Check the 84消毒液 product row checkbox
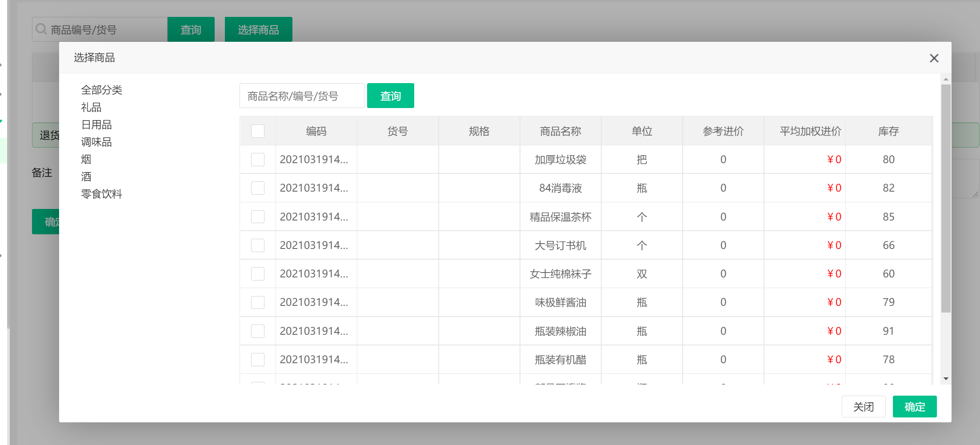 pos(257,188)
